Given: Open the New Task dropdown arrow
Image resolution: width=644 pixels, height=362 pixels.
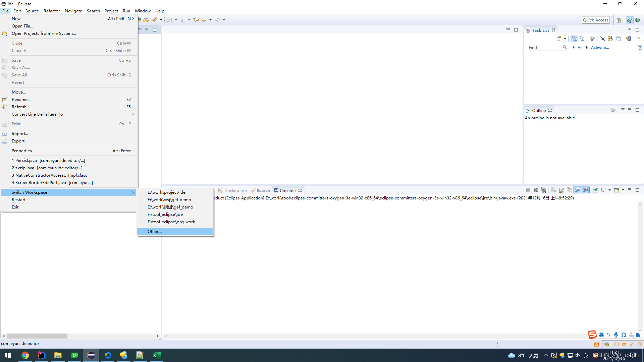Looking at the screenshot, I should click(565, 39).
